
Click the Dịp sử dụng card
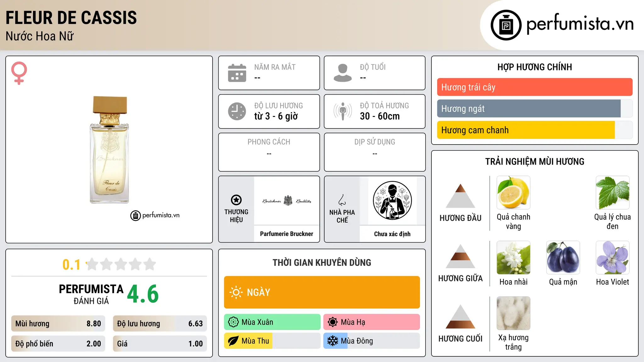pyautogui.click(x=375, y=152)
